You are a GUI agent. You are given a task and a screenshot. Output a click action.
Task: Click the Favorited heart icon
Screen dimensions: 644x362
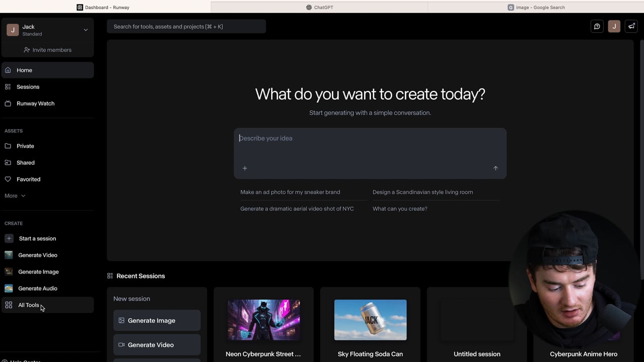pos(8,179)
